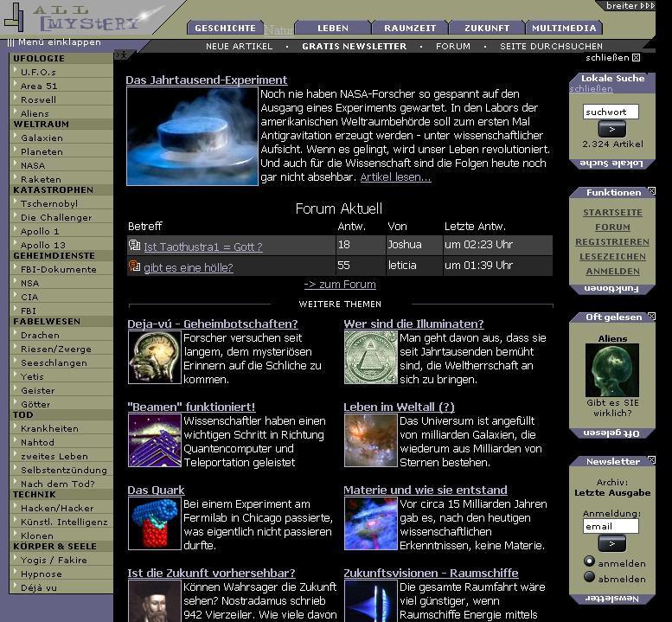The image size is (672, 622).
Task: Open the Leben im Weltall galaxy thumbnail
Action: tap(371, 440)
